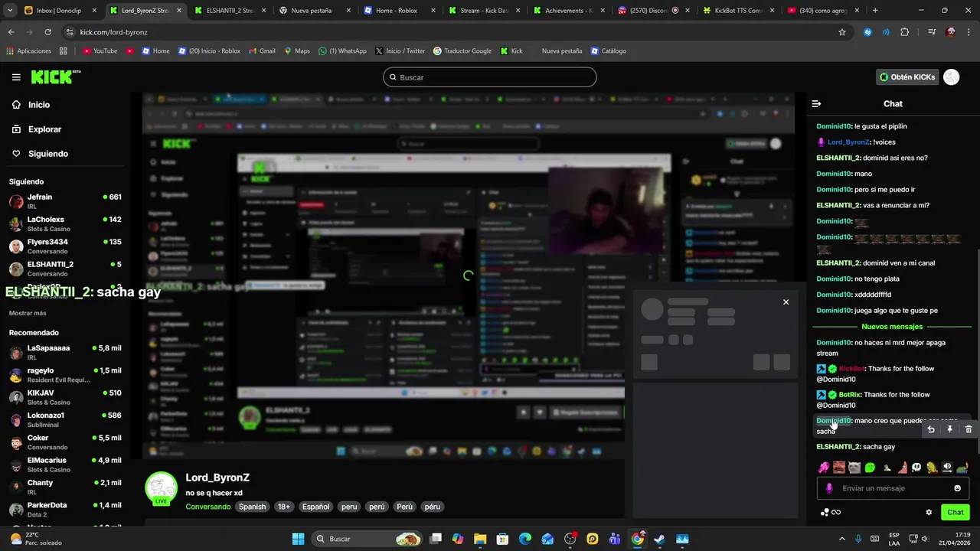Open Jefrain channel in Siguiendo list
Image resolution: width=980 pixels, height=551 pixels.
pos(65,201)
